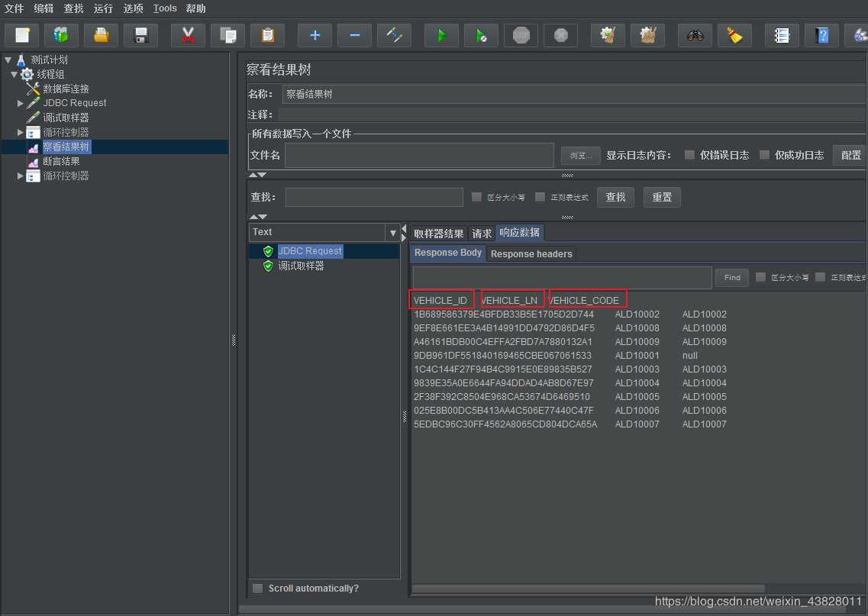This screenshot has width=868, height=616.
Task: Toggle 区分大小写 checkbox beside 查找 field
Action: point(476,197)
